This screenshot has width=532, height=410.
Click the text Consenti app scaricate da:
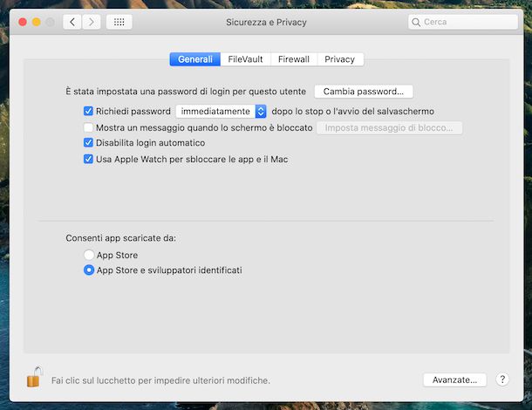(120, 238)
